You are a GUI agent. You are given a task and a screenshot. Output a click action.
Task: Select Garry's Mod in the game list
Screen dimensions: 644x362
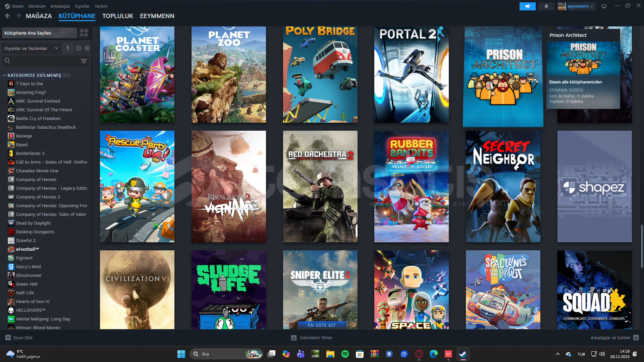pyautogui.click(x=28, y=267)
